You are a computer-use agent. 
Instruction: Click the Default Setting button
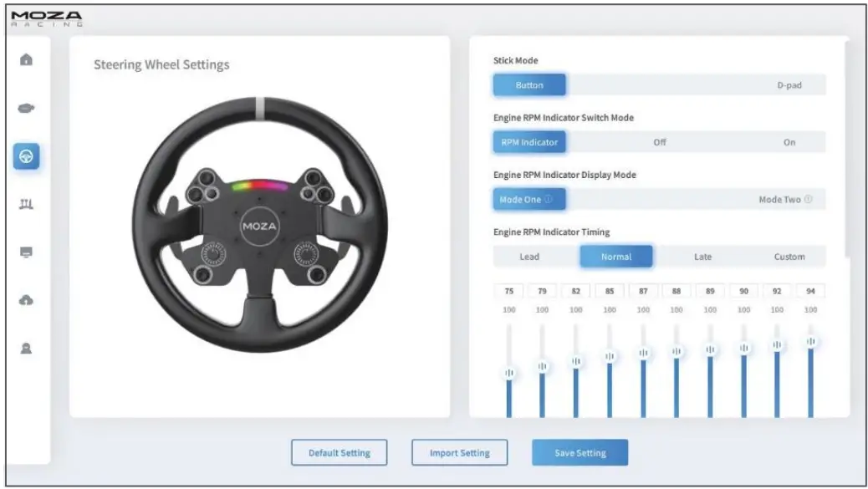tap(338, 452)
